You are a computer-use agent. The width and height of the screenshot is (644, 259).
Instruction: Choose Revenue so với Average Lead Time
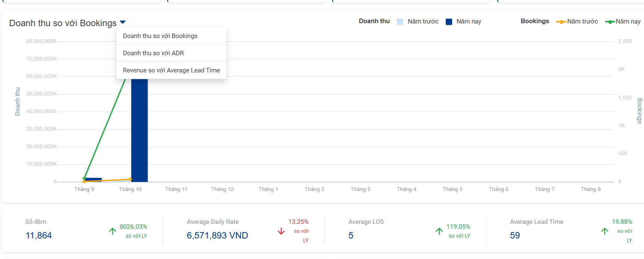pos(171,70)
